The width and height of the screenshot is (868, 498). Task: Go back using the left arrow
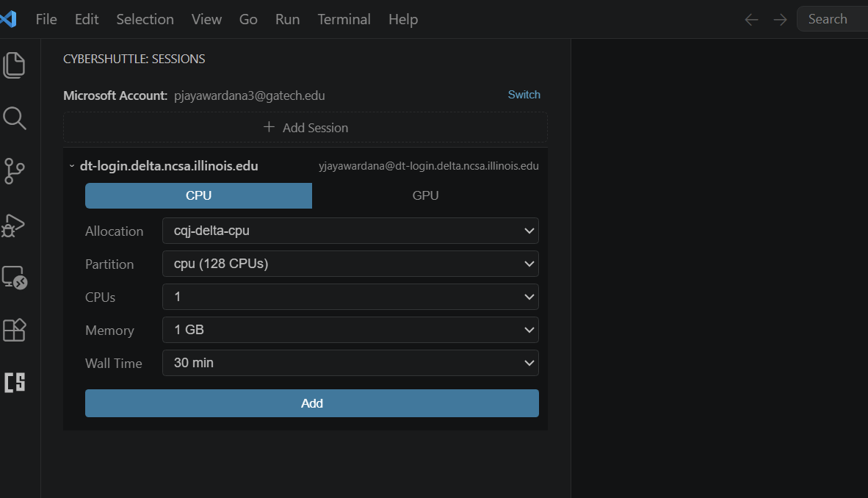tap(751, 20)
